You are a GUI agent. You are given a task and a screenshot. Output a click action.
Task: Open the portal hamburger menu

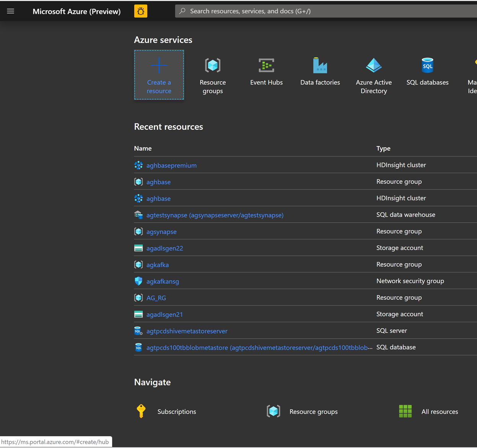pos(10,11)
